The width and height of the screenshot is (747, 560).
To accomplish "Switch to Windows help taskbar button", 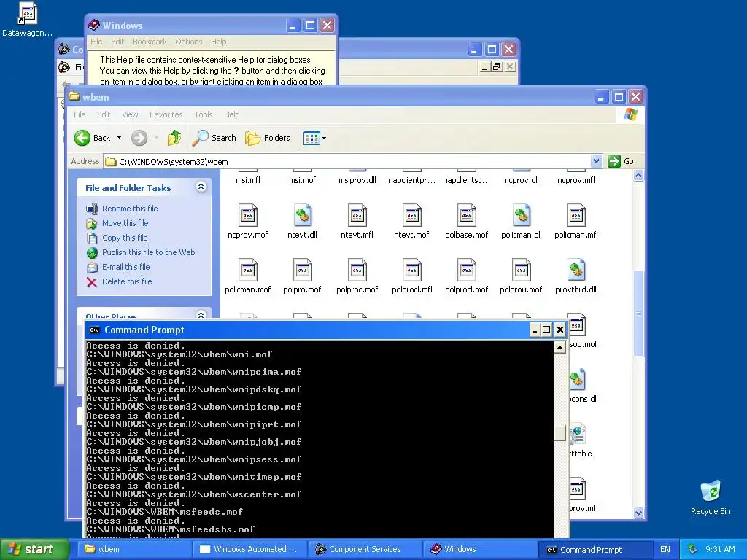I will pos(480,550).
